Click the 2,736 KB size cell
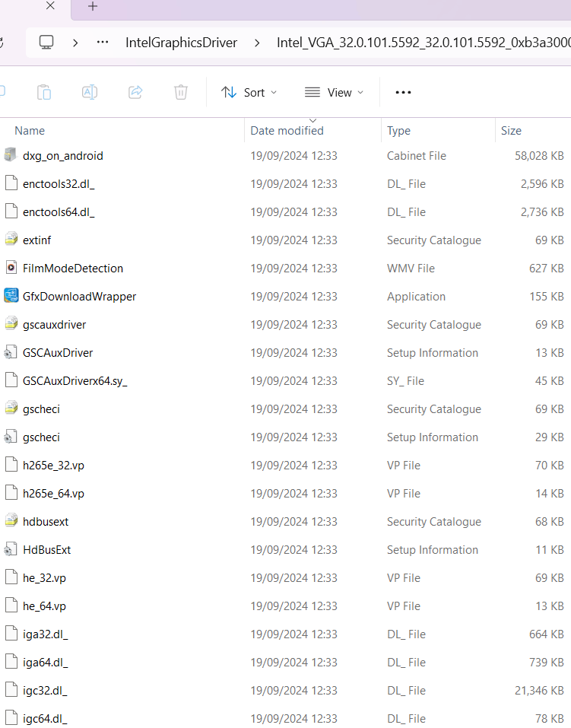Viewport: 571px width, 728px height. click(x=542, y=211)
